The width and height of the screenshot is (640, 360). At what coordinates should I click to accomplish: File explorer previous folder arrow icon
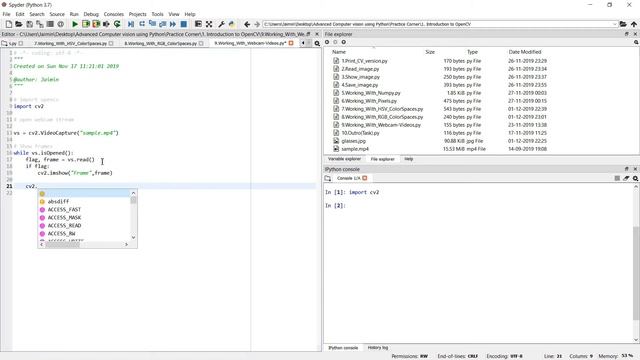point(327,42)
